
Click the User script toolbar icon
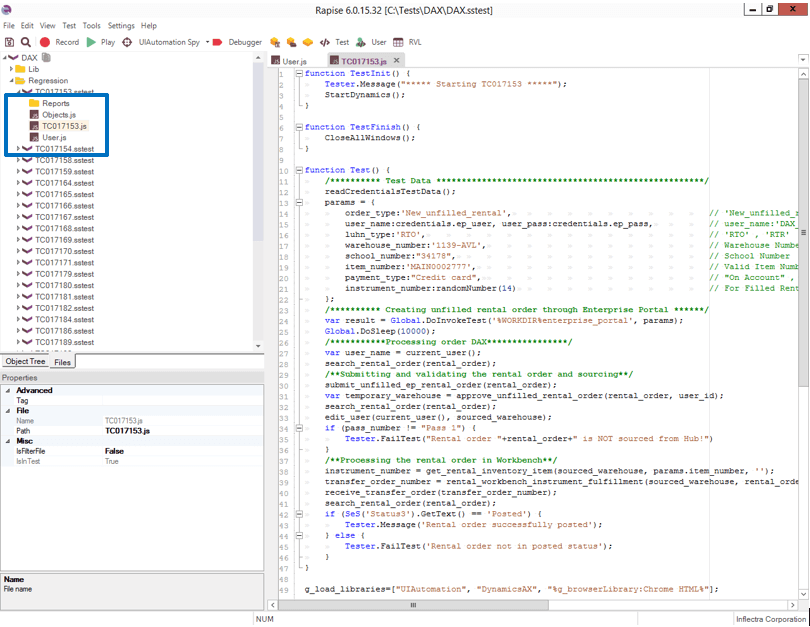pos(361,42)
